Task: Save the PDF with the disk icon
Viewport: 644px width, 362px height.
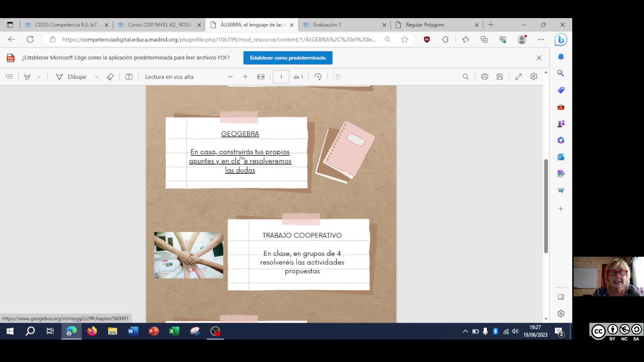Action: click(x=500, y=77)
